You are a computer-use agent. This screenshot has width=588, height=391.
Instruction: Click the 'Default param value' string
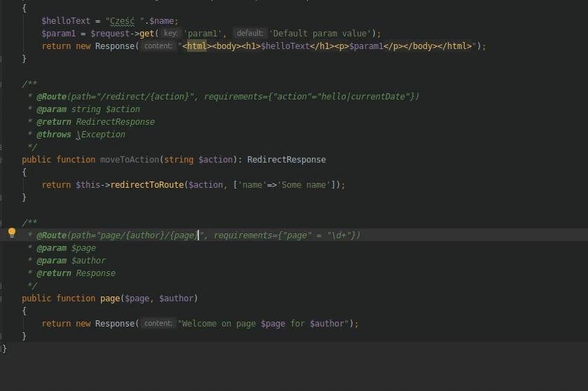pos(320,34)
